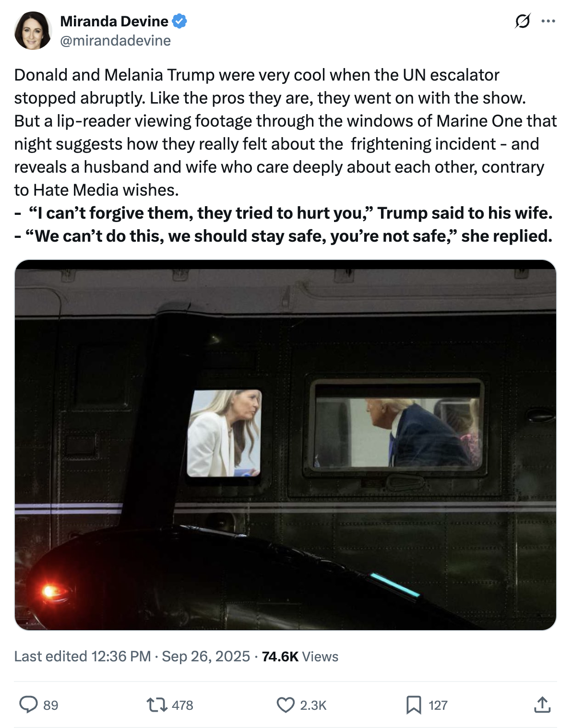The height and width of the screenshot is (728, 572).
Task: Open the three-dot more options menu
Action: (x=548, y=21)
